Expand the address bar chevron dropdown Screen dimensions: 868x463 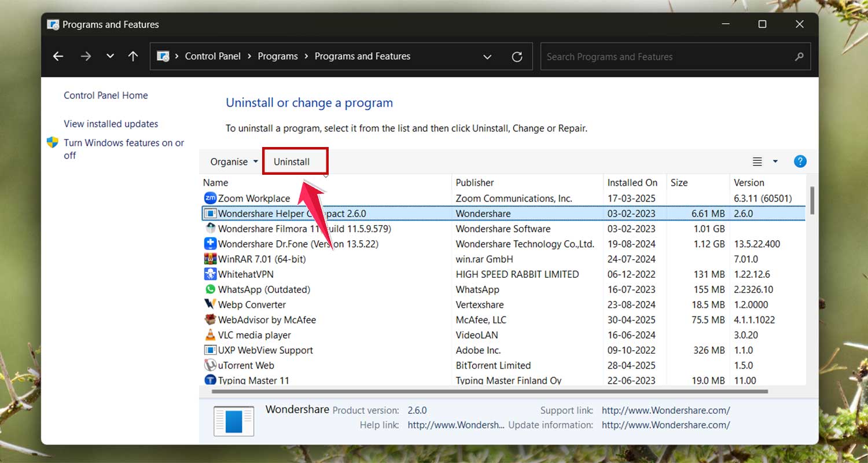[487, 56]
